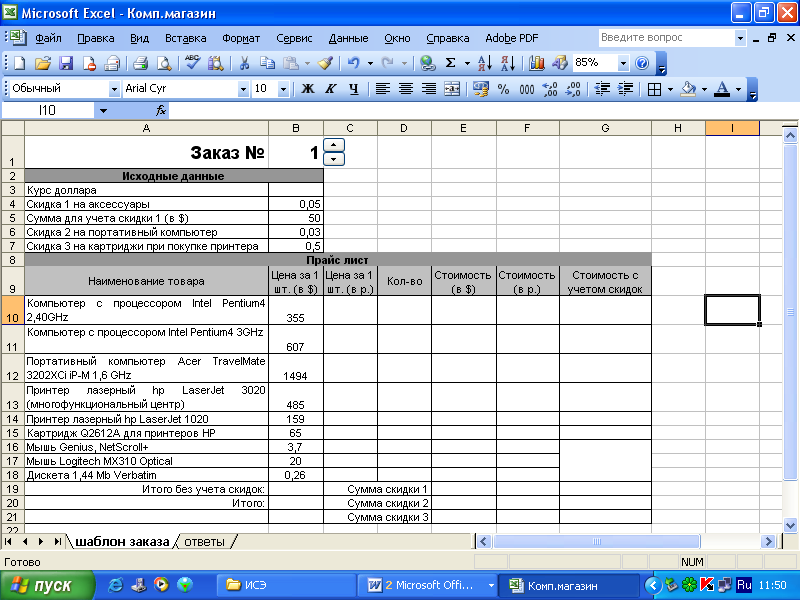This screenshot has height=600, width=800.
Task: Open the Правка menu
Action: (95, 38)
